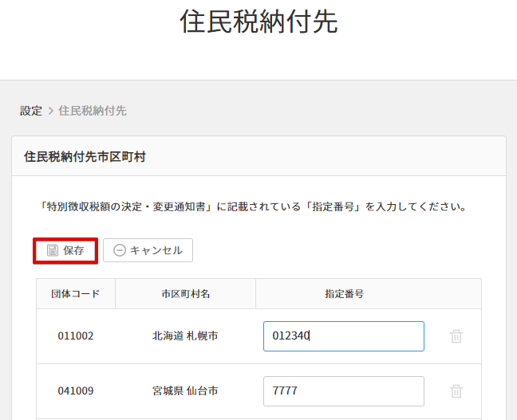517x420 pixels.
Task: Click the 指定番号 column header
Action: tap(344, 294)
